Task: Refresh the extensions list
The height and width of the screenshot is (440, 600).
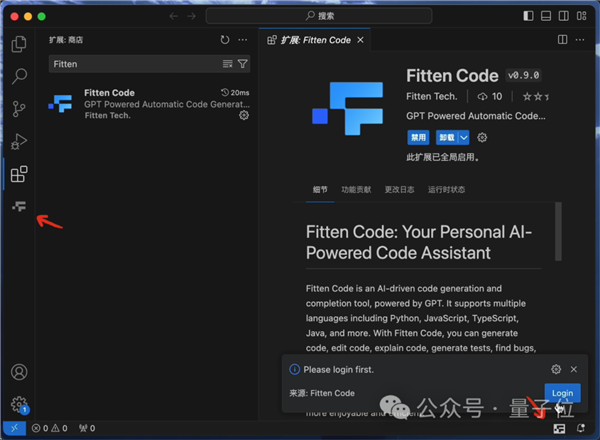Action: coord(225,40)
